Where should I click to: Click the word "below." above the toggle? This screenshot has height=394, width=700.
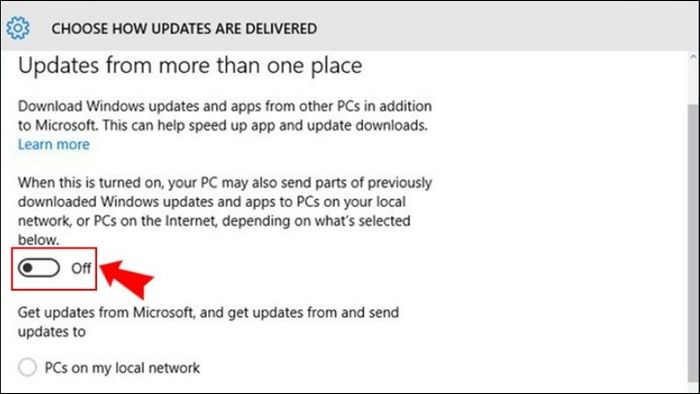pyautogui.click(x=38, y=240)
